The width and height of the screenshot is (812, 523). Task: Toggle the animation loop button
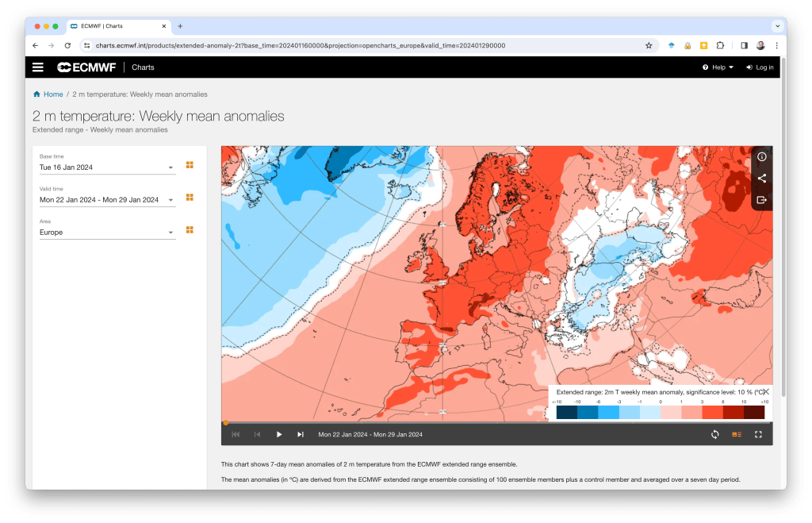pyautogui.click(x=714, y=434)
